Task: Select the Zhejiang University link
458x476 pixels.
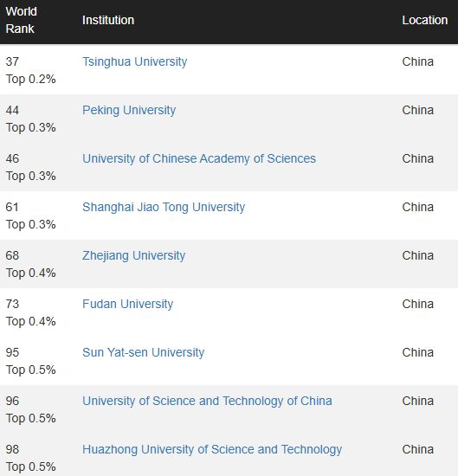Action: 133,255
